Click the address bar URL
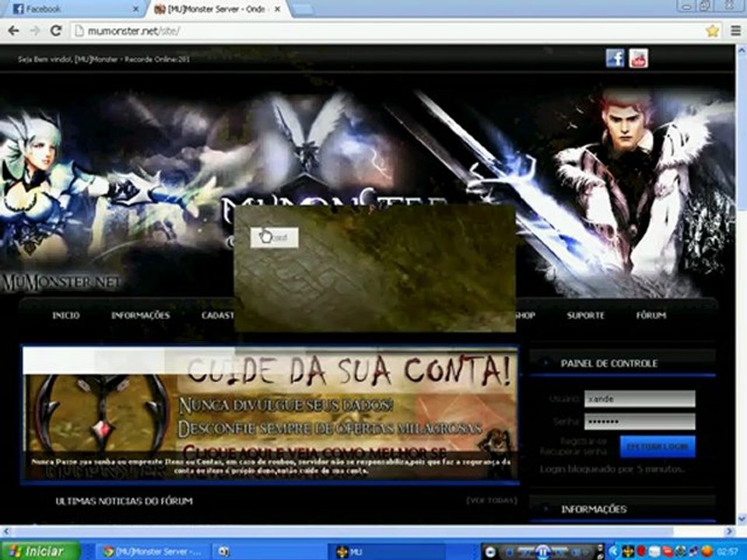Screen dimensions: 747x560 click(x=134, y=31)
